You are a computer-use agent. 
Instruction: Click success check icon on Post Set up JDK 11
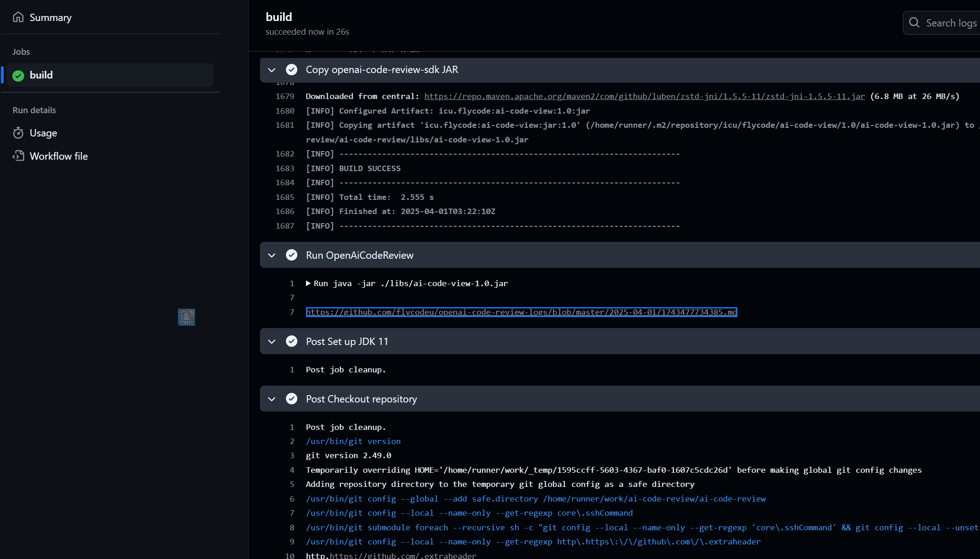tap(291, 341)
